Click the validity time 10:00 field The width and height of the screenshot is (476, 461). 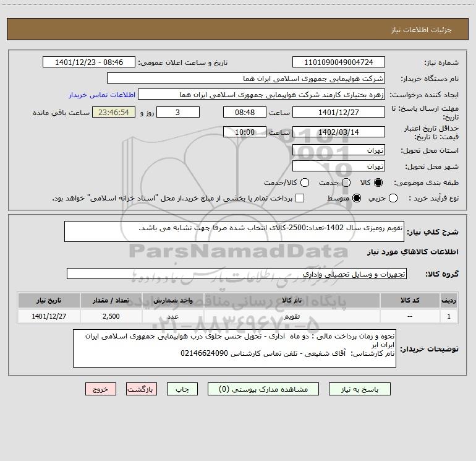click(245, 132)
